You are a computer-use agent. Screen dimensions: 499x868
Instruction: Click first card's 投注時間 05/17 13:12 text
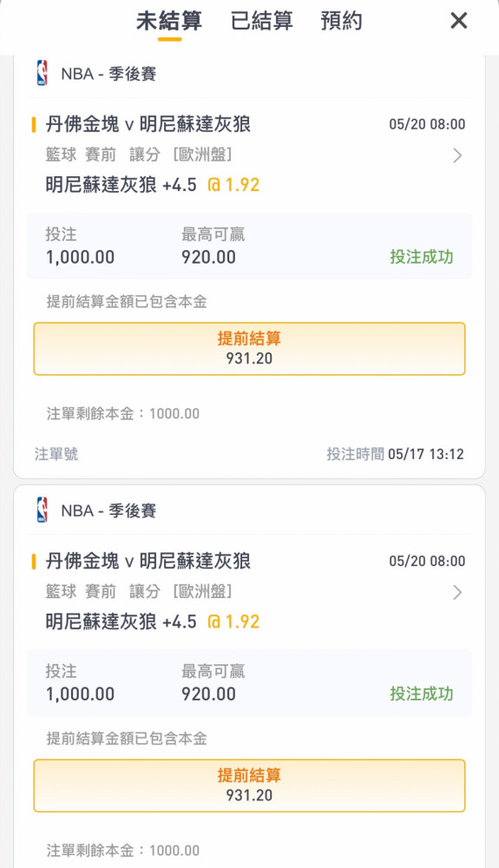[x=395, y=454]
